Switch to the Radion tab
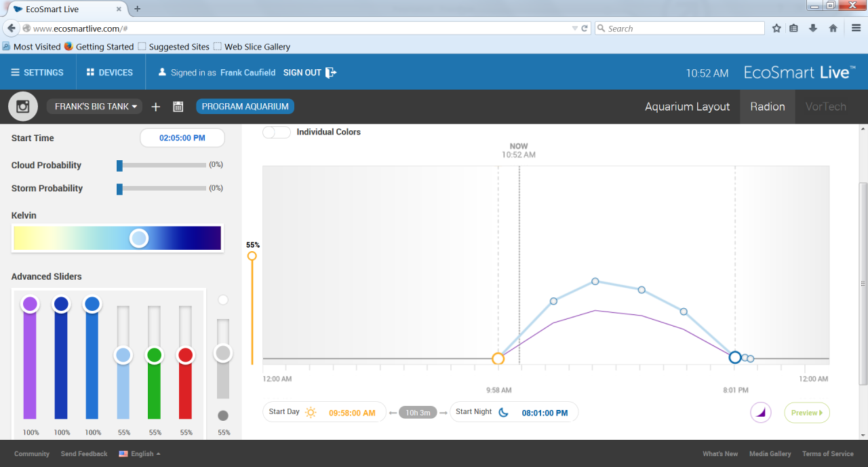This screenshot has height=467, width=868. [x=768, y=107]
